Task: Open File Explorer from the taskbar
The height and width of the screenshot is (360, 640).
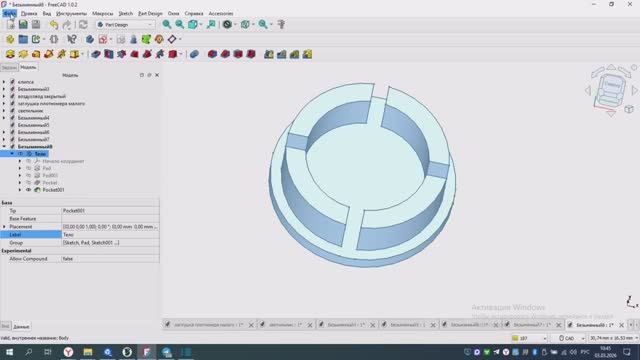Action: point(88,352)
